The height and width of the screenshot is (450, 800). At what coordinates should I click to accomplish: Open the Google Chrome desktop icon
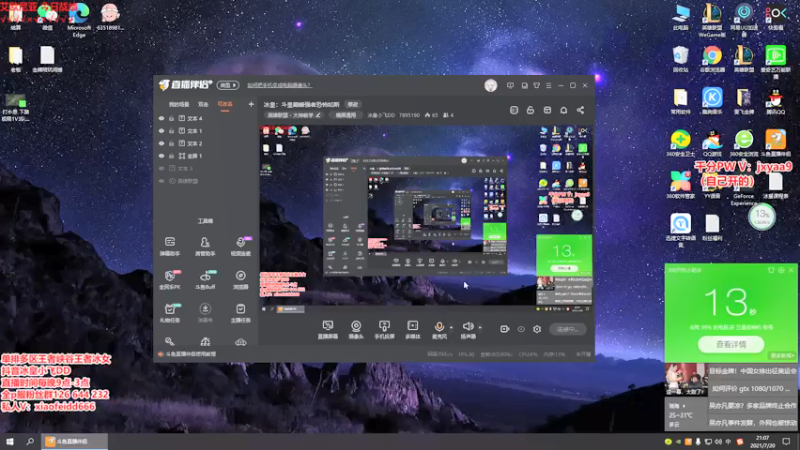click(x=712, y=59)
